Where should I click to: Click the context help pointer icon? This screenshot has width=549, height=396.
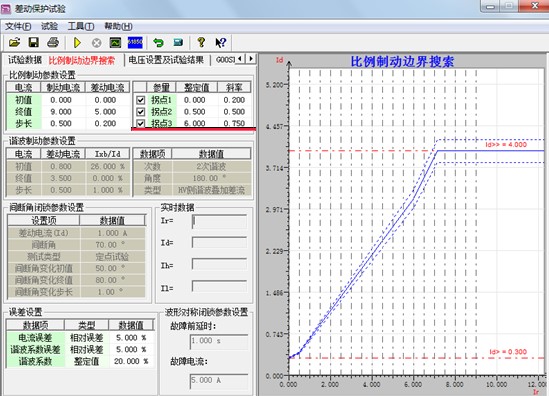pos(221,43)
